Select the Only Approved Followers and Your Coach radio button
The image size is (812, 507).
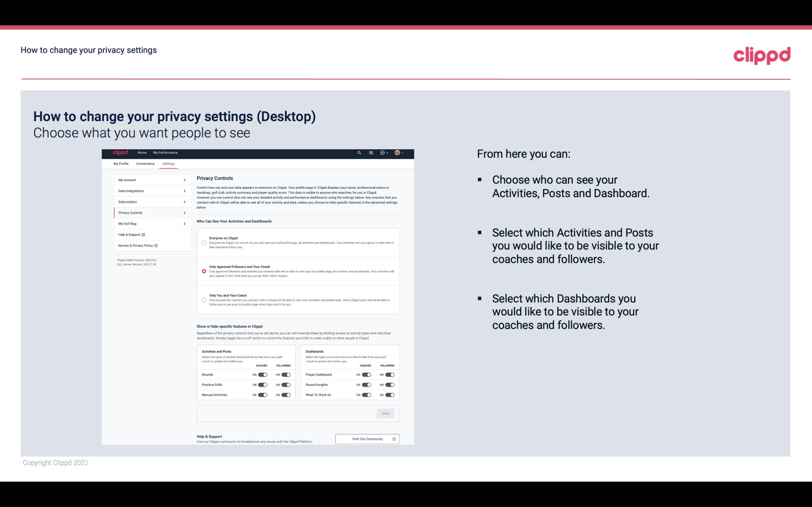pyautogui.click(x=203, y=271)
